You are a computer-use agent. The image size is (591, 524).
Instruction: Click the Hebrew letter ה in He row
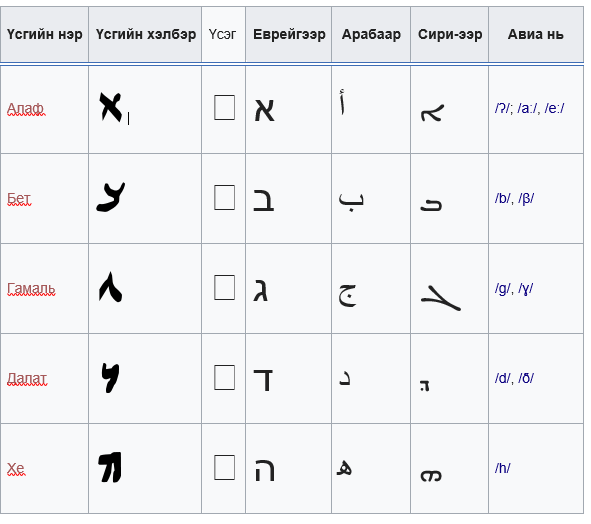(x=265, y=470)
